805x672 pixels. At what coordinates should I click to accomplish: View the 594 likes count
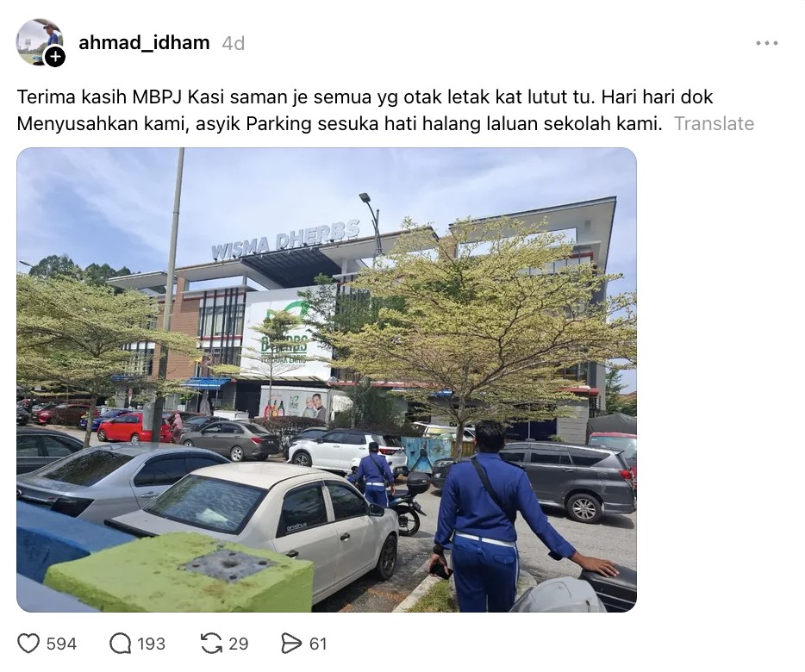coord(61,644)
